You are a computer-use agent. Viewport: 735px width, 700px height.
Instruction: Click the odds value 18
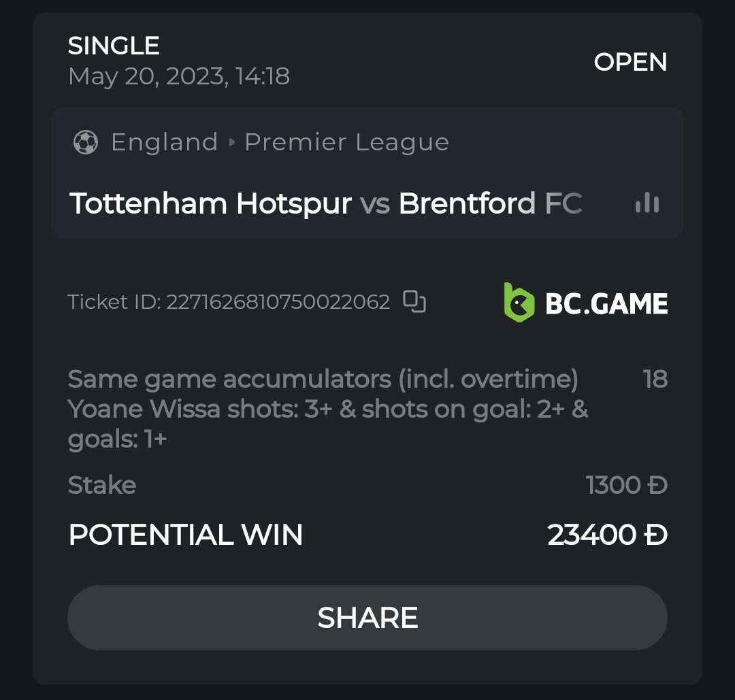click(655, 379)
